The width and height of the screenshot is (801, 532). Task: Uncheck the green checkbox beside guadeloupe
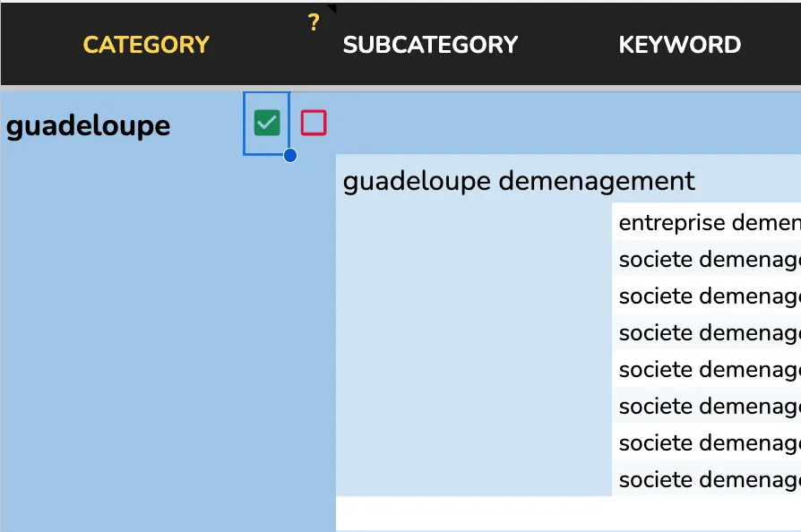pos(267,123)
